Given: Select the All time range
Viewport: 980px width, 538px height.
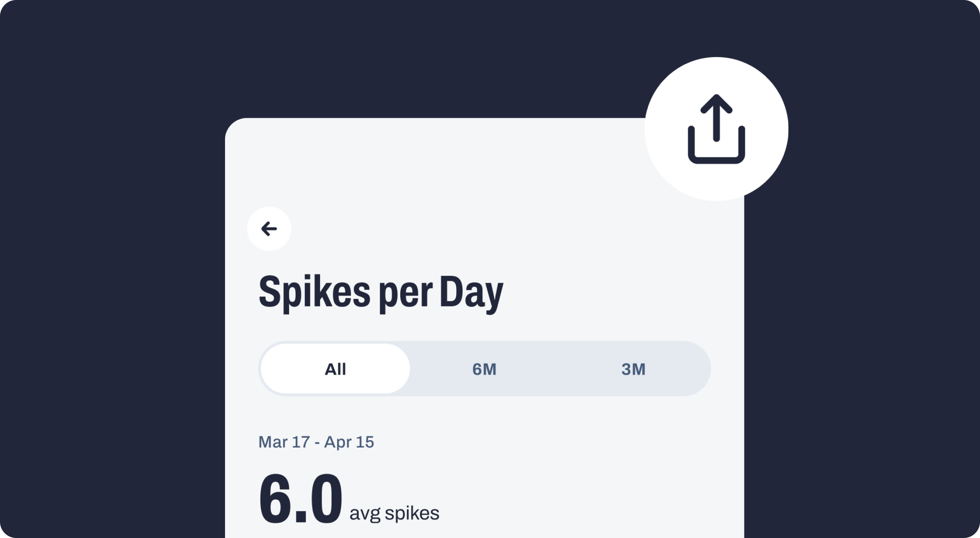Looking at the screenshot, I should point(335,369).
